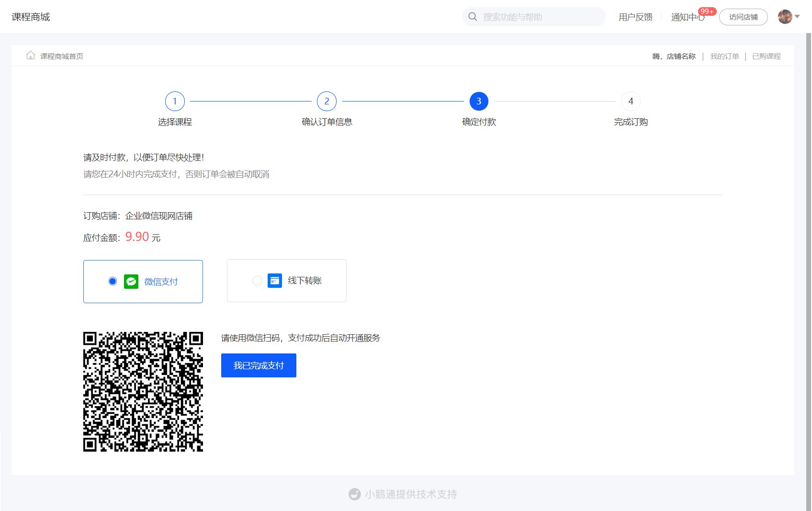Expand the avatar dropdown arrow

click(x=797, y=17)
